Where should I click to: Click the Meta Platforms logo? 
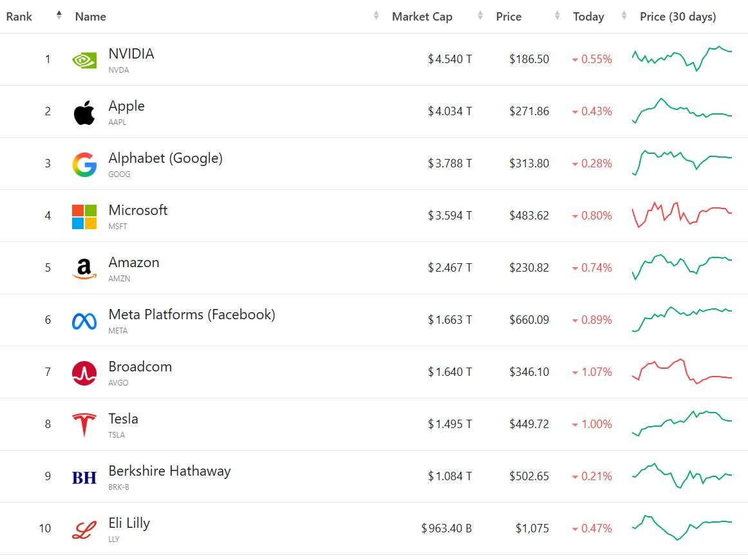click(x=84, y=321)
